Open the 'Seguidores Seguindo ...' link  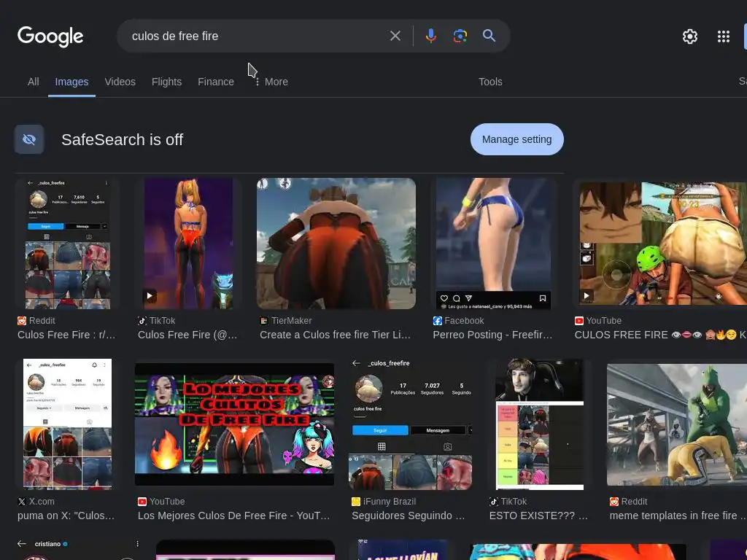(408, 516)
